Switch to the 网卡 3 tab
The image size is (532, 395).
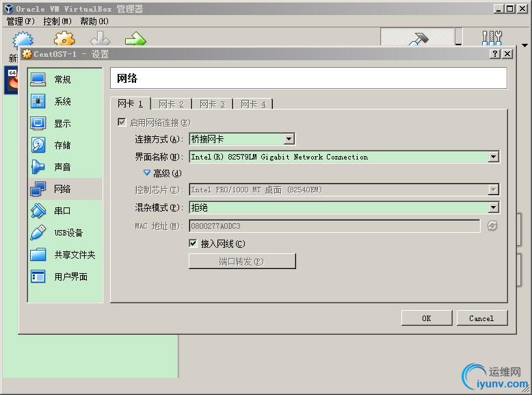212,104
